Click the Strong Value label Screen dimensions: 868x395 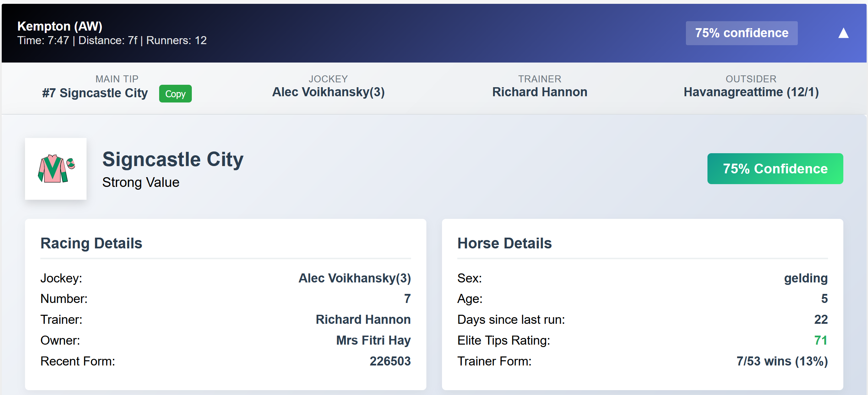[x=141, y=182]
